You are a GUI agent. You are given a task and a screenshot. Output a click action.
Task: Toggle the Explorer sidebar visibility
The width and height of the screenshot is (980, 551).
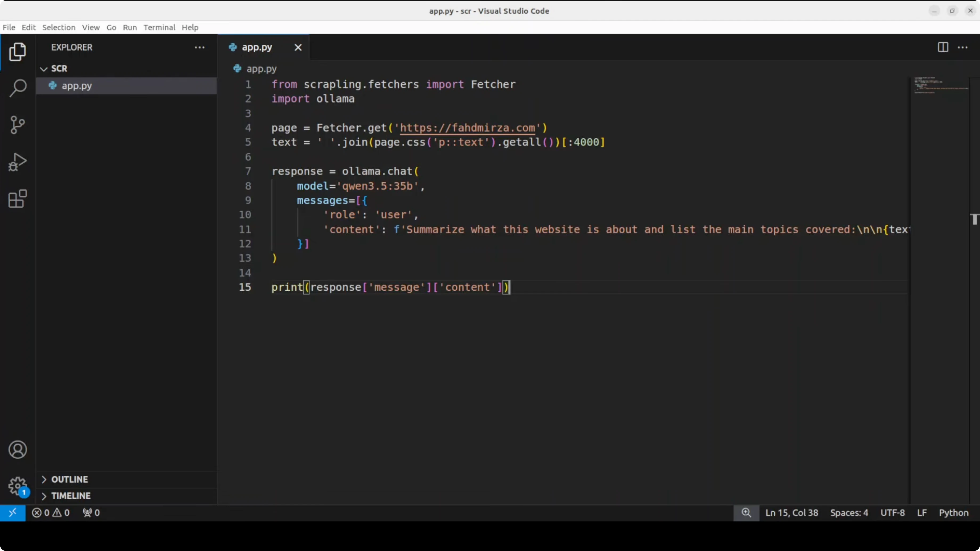(x=17, y=52)
